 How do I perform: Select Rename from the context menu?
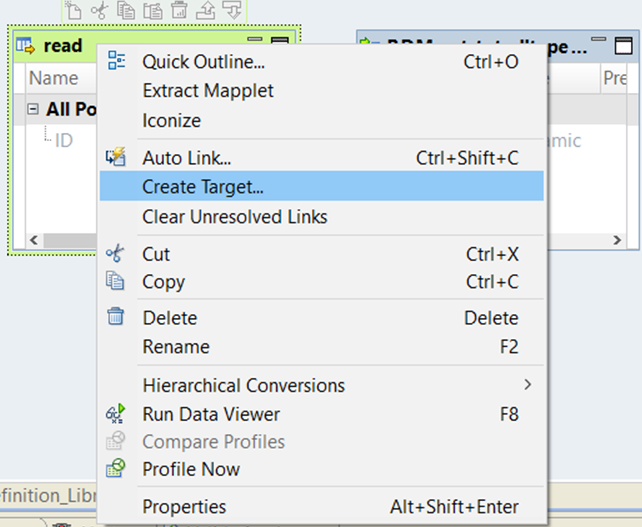(x=321, y=347)
